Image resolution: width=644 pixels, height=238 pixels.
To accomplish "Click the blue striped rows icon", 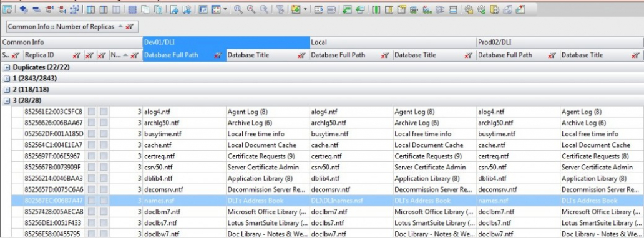I will (453, 9).
